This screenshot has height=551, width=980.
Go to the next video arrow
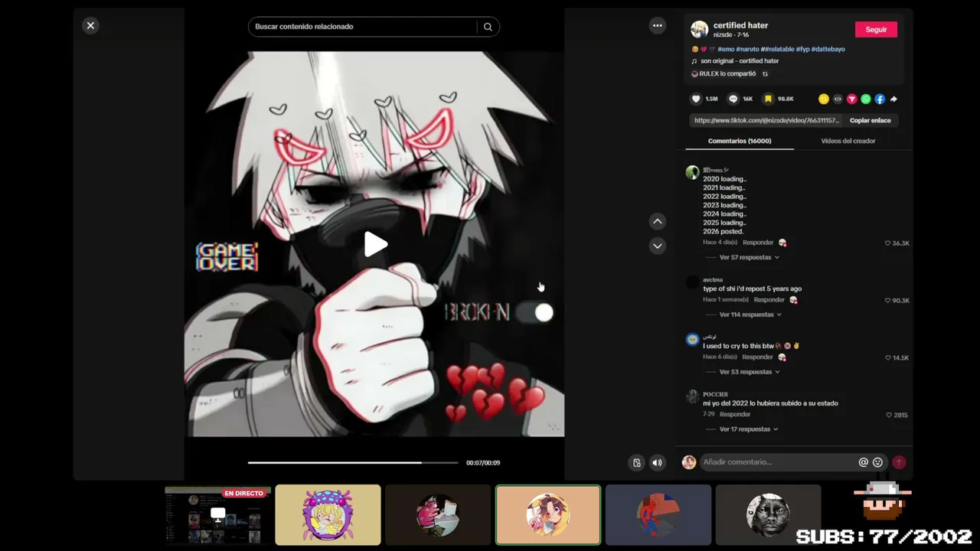click(657, 246)
